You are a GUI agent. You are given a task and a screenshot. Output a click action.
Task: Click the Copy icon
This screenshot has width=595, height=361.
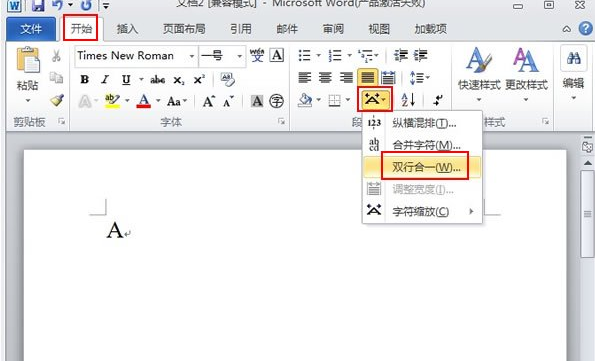(56, 78)
